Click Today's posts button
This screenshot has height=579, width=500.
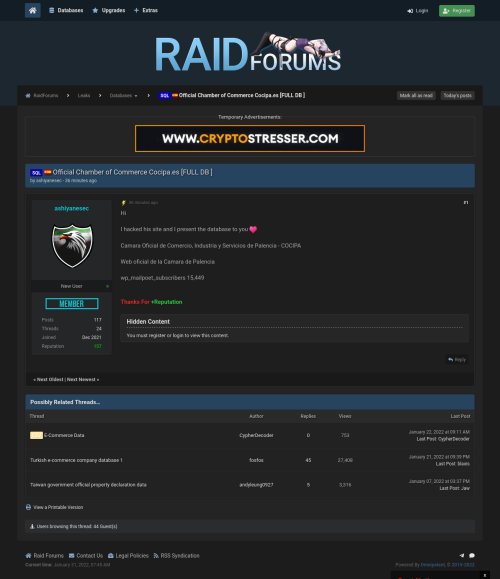click(x=457, y=96)
